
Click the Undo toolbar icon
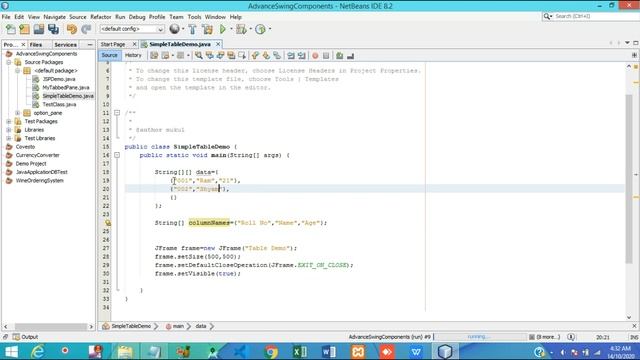[x=72, y=29]
